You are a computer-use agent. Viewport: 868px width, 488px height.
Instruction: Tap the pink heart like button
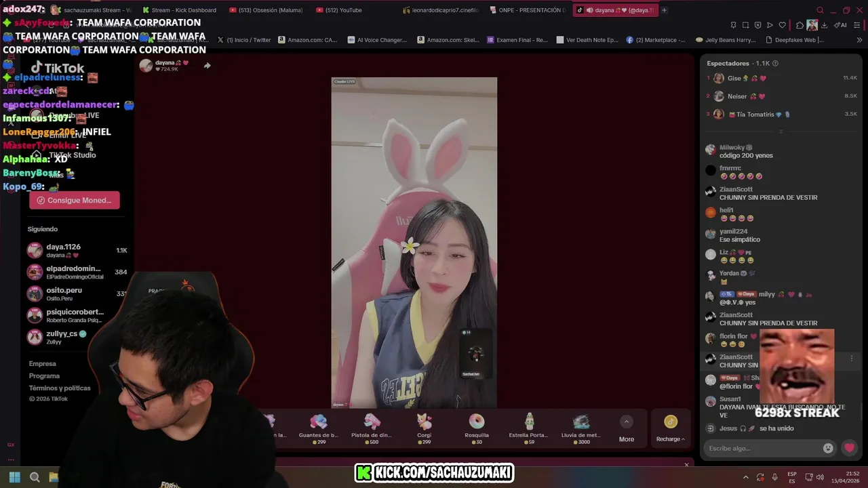click(849, 448)
